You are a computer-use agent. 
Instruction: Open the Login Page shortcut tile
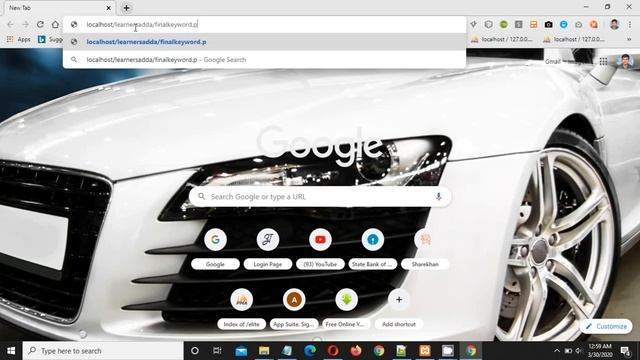(268, 248)
